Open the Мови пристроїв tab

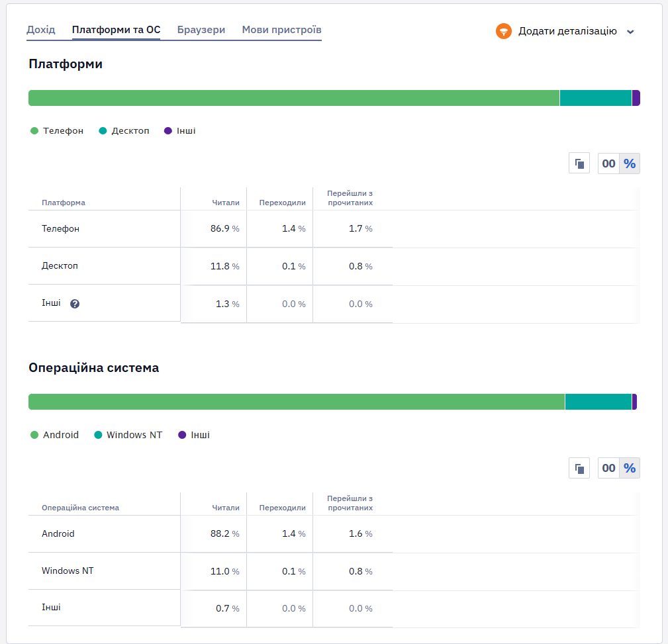[281, 30]
